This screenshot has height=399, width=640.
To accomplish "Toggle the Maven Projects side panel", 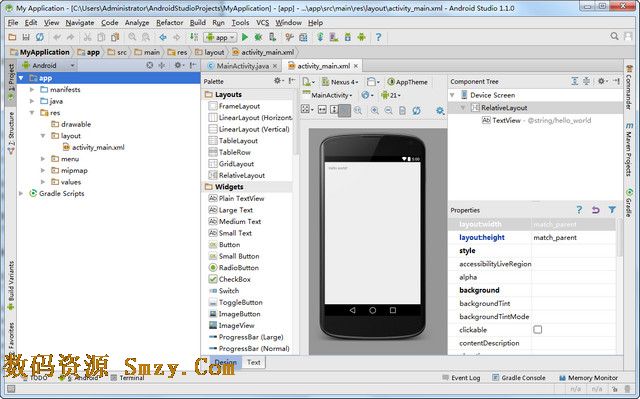I will (x=629, y=149).
